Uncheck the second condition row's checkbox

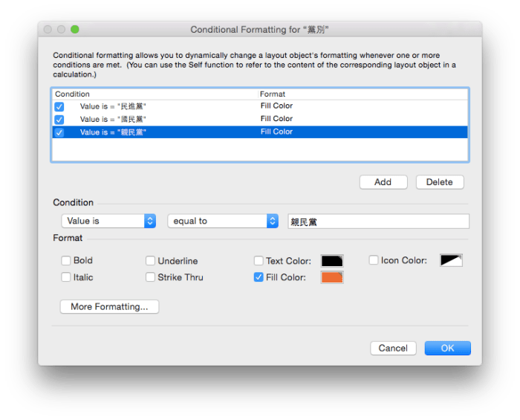click(59, 120)
